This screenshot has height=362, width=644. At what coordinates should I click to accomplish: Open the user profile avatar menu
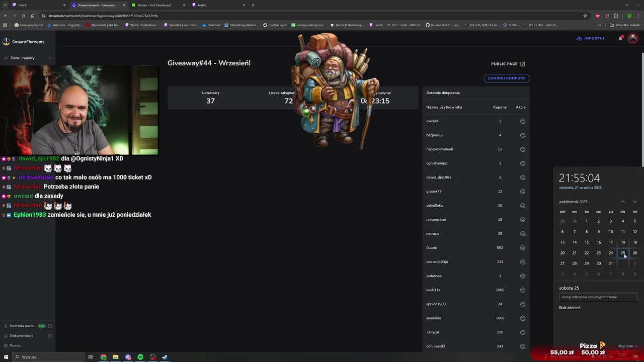tap(633, 38)
